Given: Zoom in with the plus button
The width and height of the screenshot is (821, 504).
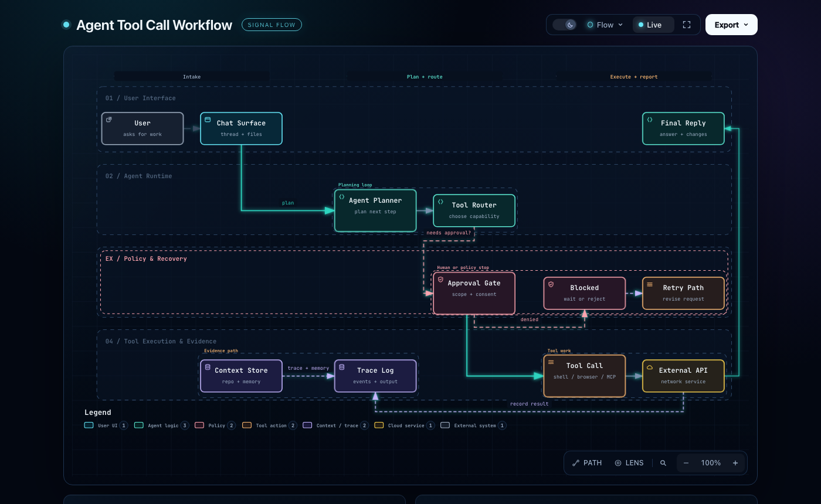Looking at the screenshot, I should (x=735, y=462).
